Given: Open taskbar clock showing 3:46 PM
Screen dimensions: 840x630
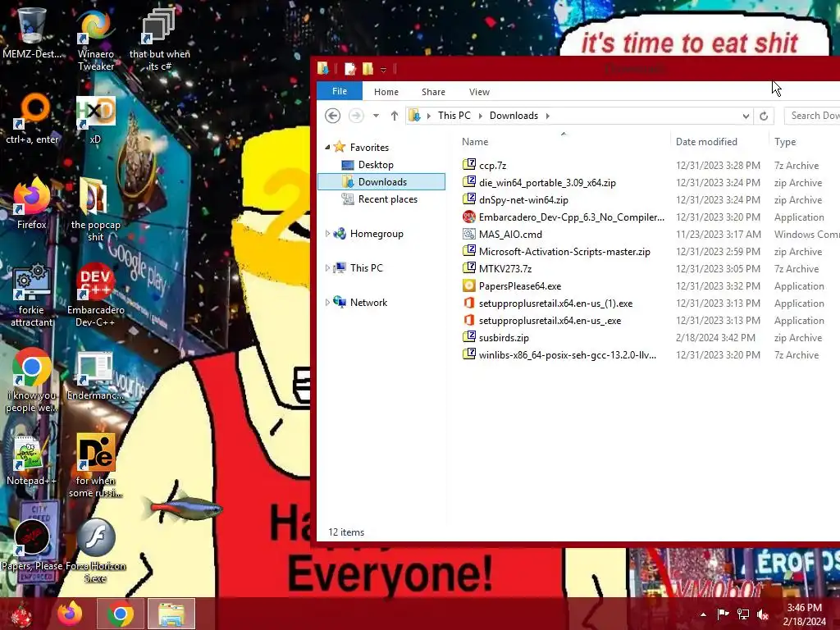Looking at the screenshot, I should click(x=804, y=614).
